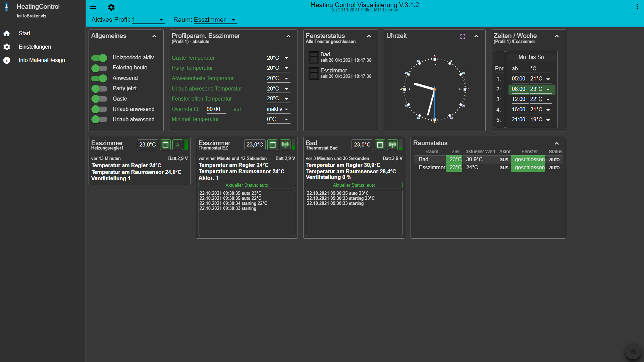Screen dimensions: 644x362
Task: Open the settings gear in top bar
Action: point(111,7)
